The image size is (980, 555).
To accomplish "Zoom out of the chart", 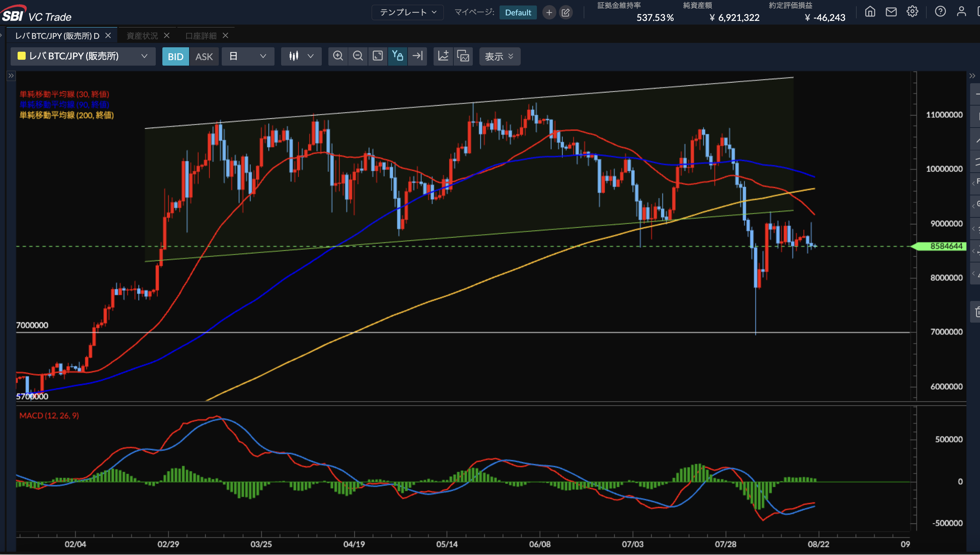I will tap(358, 56).
